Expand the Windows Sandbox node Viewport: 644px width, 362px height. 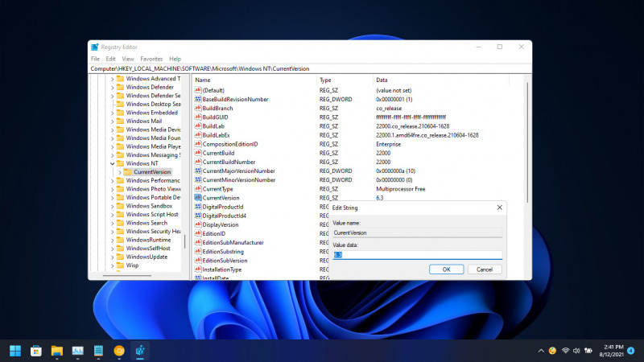(x=112, y=206)
